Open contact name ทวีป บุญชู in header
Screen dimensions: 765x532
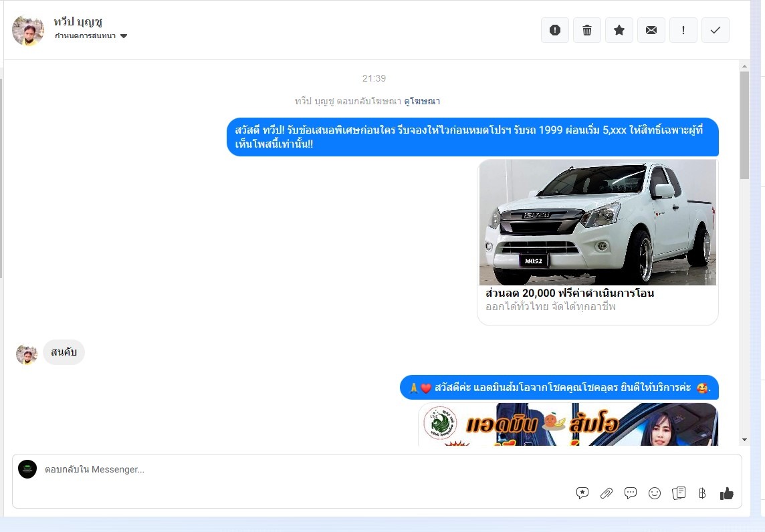point(78,22)
